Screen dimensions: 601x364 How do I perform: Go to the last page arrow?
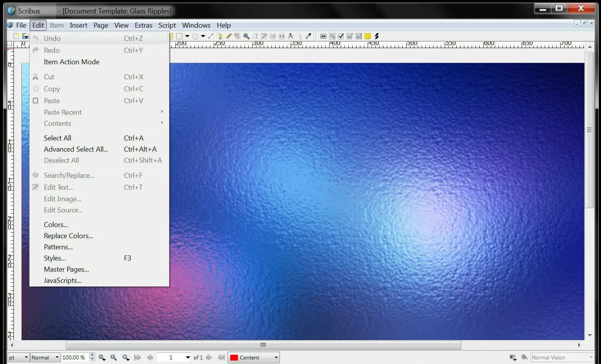(221, 357)
